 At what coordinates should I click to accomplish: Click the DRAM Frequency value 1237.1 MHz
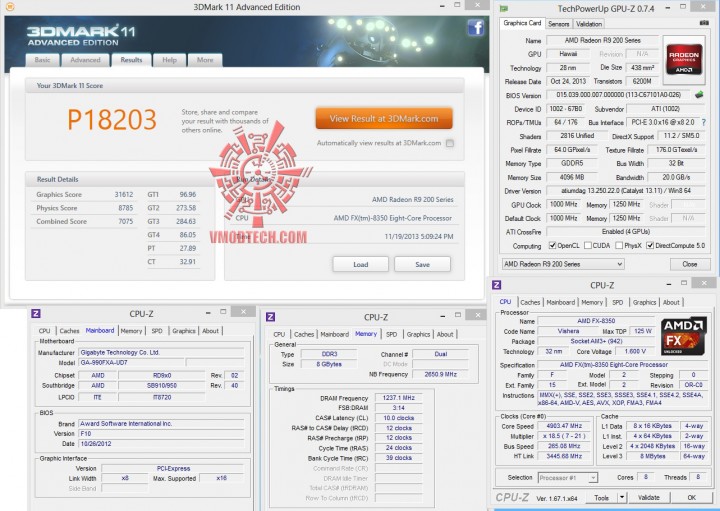point(399,398)
